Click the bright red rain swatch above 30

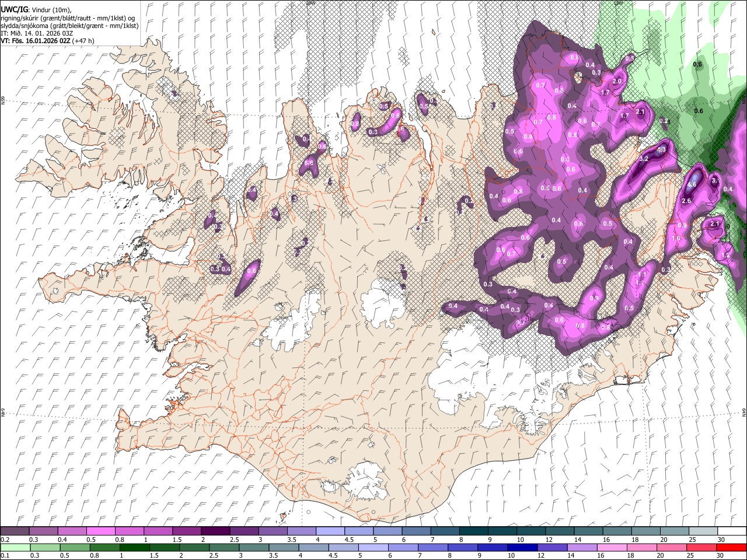click(732, 547)
